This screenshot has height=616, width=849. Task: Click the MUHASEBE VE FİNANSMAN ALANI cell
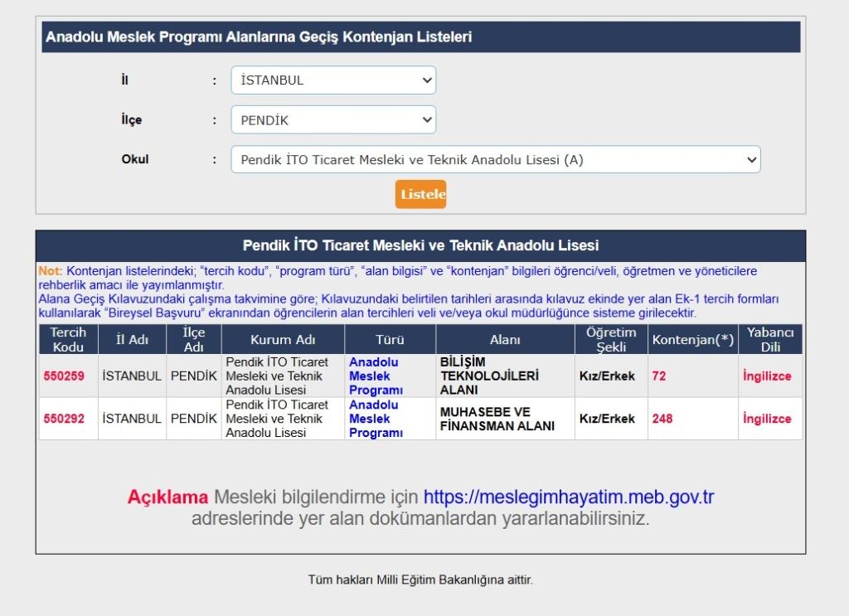pyautogui.click(x=497, y=419)
